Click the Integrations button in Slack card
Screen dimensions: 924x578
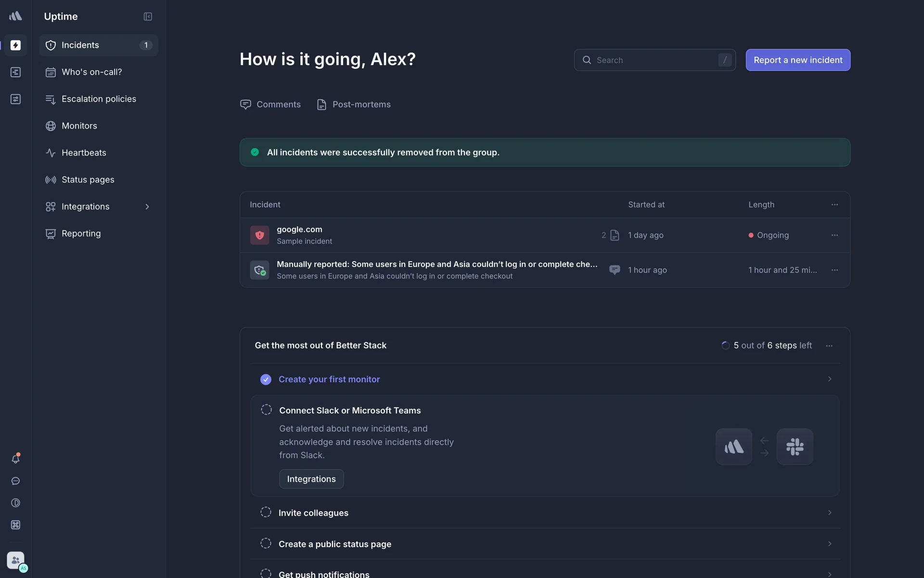pos(311,479)
